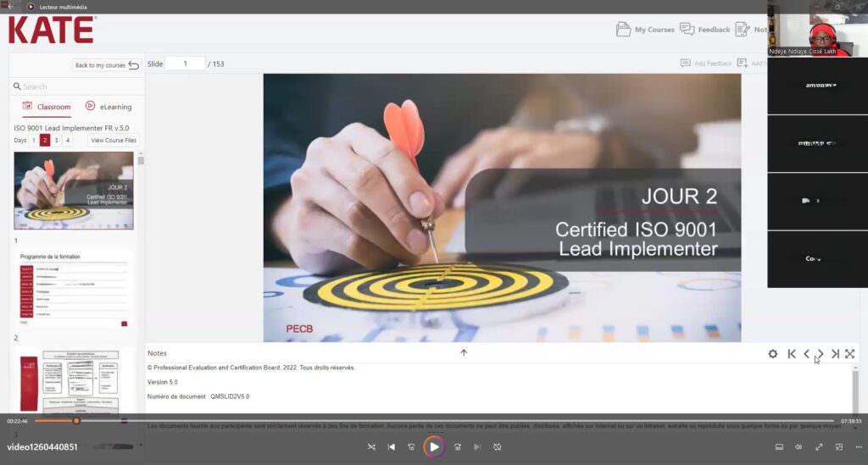The width and height of the screenshot is (868, 465).
Task: Click course title ISO 9001 Lead Implementer
Action: [x=71, y=128]
